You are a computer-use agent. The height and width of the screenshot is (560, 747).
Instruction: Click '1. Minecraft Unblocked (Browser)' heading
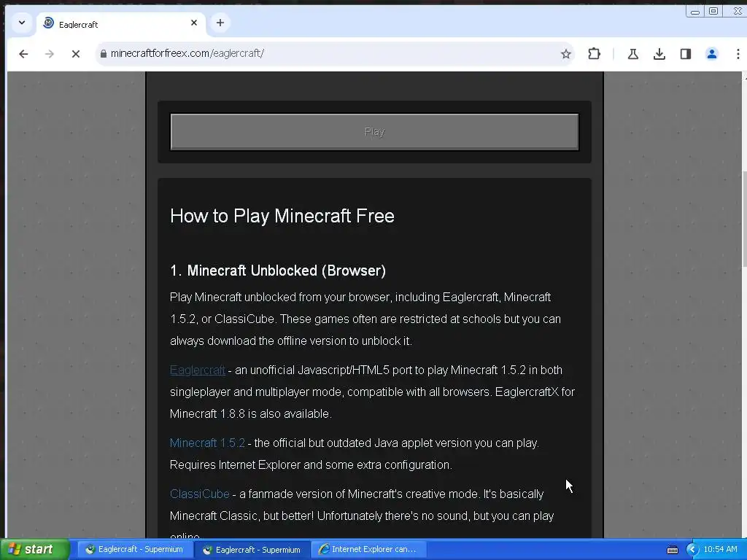(x=278, y=271)
